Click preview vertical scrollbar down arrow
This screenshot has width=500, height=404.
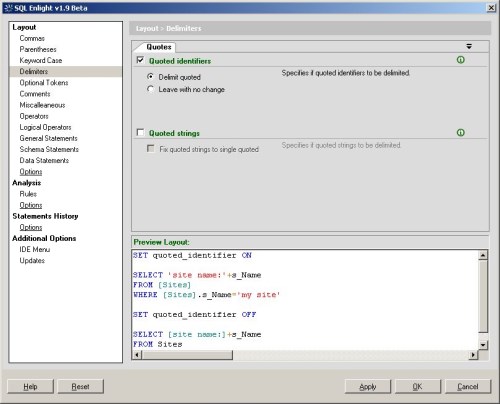click(483, 344)
